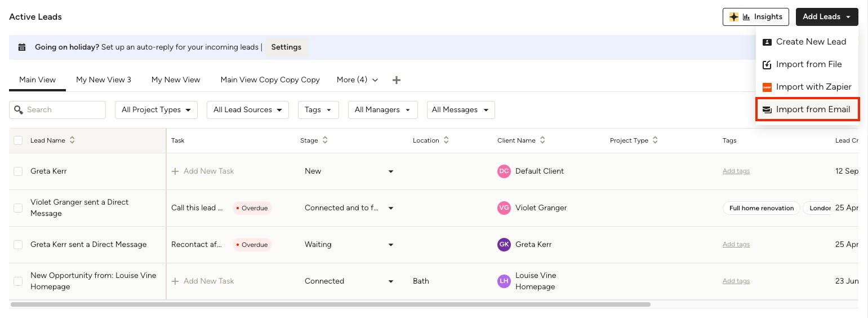Click Settings in the holiday banner

pos(286,47)
